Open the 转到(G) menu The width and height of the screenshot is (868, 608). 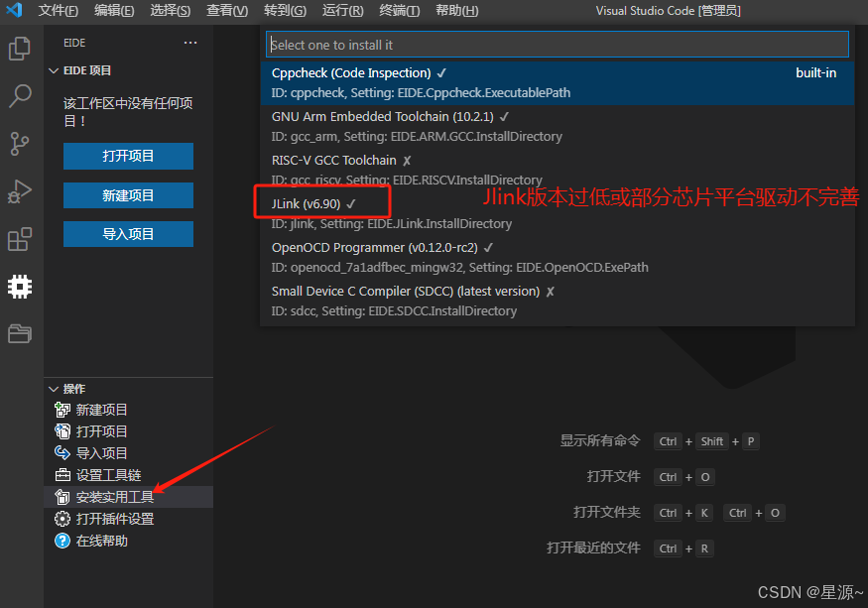coord(285,11)
